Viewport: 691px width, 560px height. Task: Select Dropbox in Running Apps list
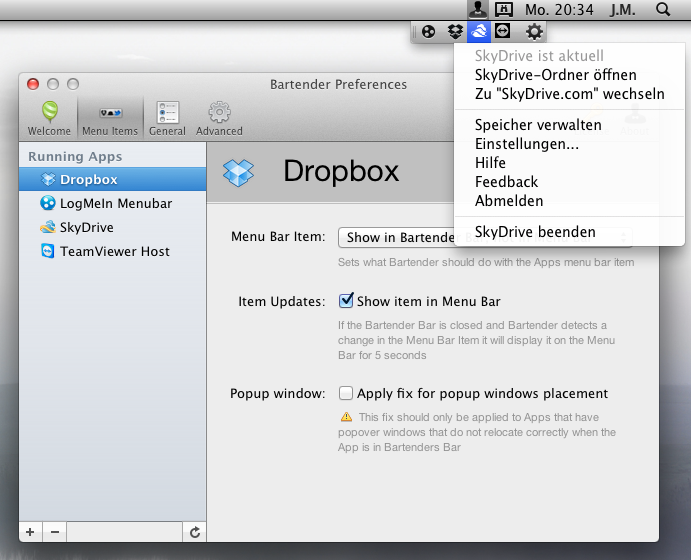pos(112,179)
